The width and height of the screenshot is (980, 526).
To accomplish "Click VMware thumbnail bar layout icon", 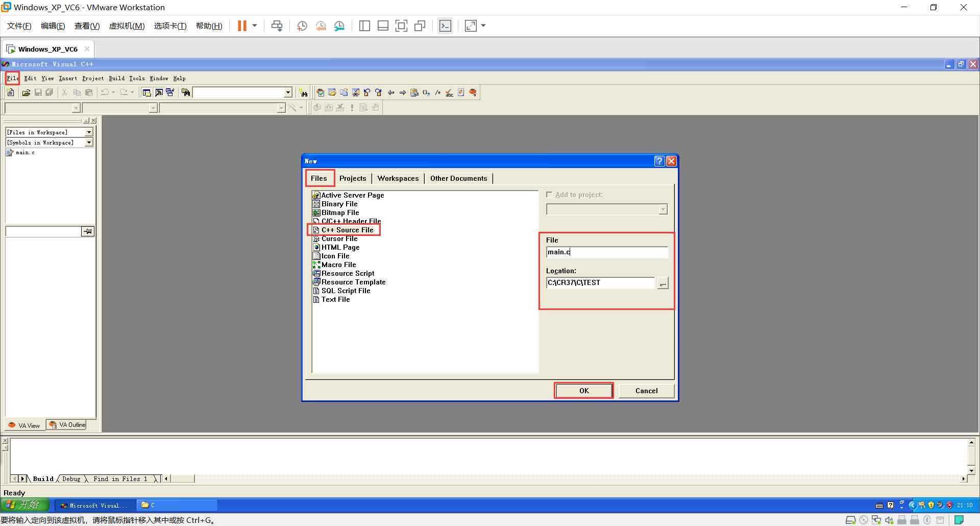I will click(383, 26).
